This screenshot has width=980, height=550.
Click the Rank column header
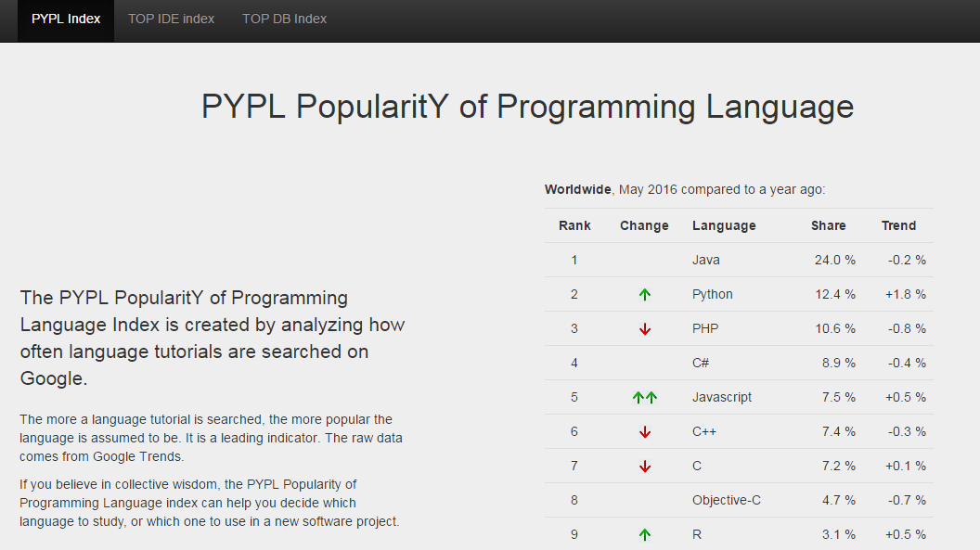(x=574, y=225)
